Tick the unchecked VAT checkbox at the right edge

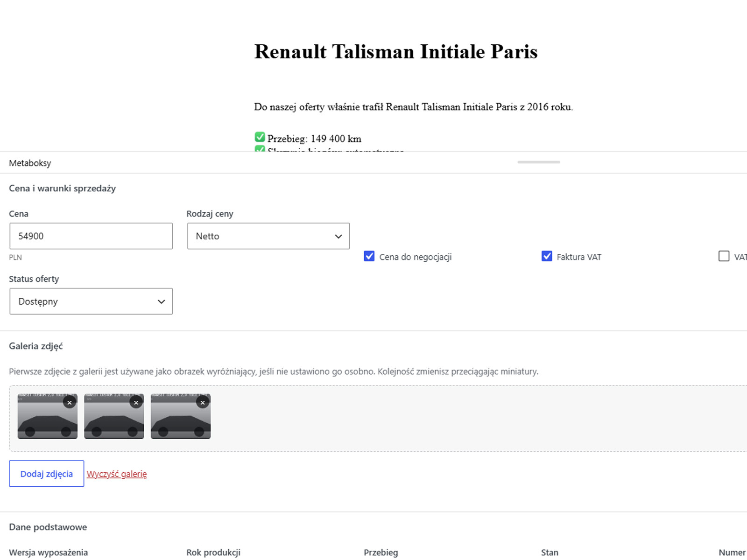tap(724, 256)
